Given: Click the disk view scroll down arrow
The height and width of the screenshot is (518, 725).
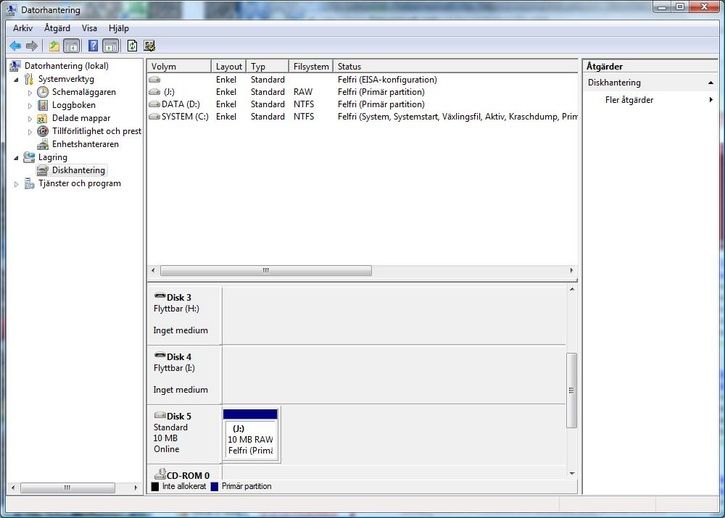Looking at the screenshot, I should [x=572, y=473].
